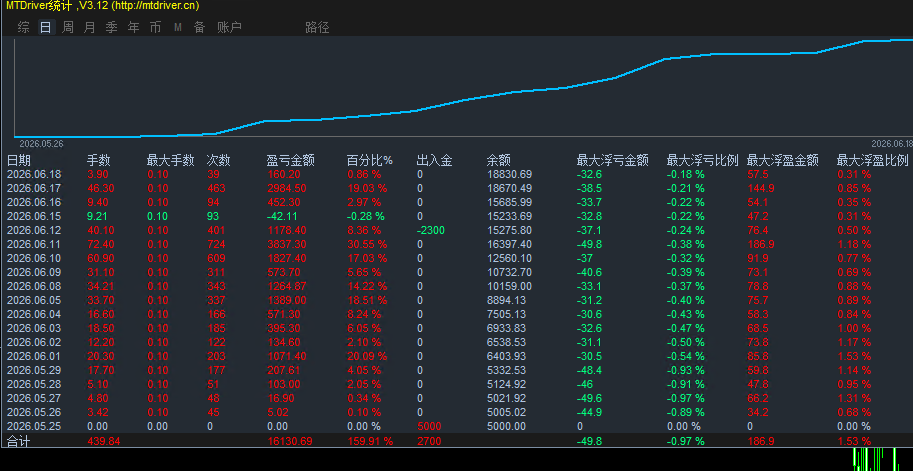Click the floating loss -49.8 on 2026.06.11
This screenshot has width=913, height=471.
click(x=589, y=245)
